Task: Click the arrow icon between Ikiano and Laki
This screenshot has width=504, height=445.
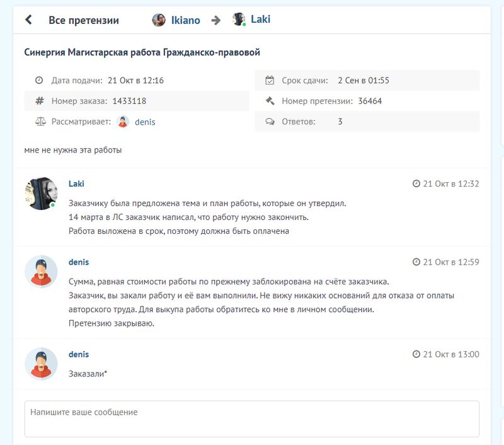Action: [216, 20]
